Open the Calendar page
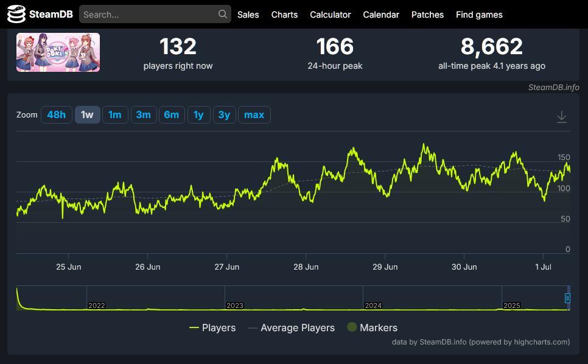 380,15
